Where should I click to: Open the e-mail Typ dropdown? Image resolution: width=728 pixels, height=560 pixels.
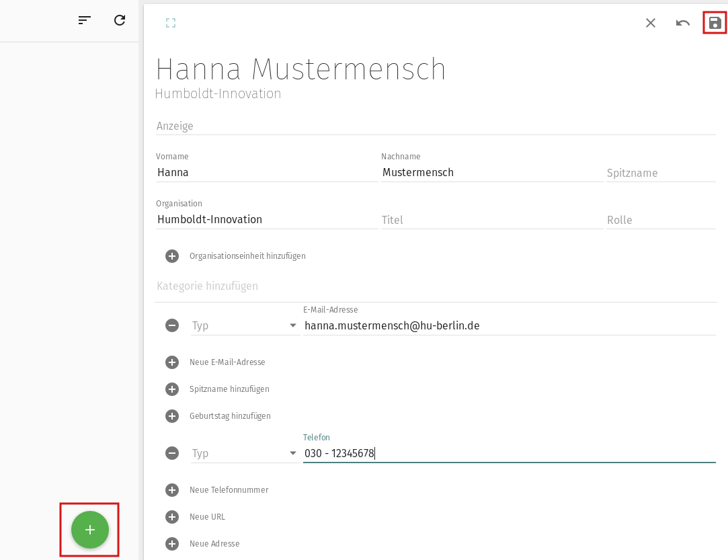click(245, 325)
